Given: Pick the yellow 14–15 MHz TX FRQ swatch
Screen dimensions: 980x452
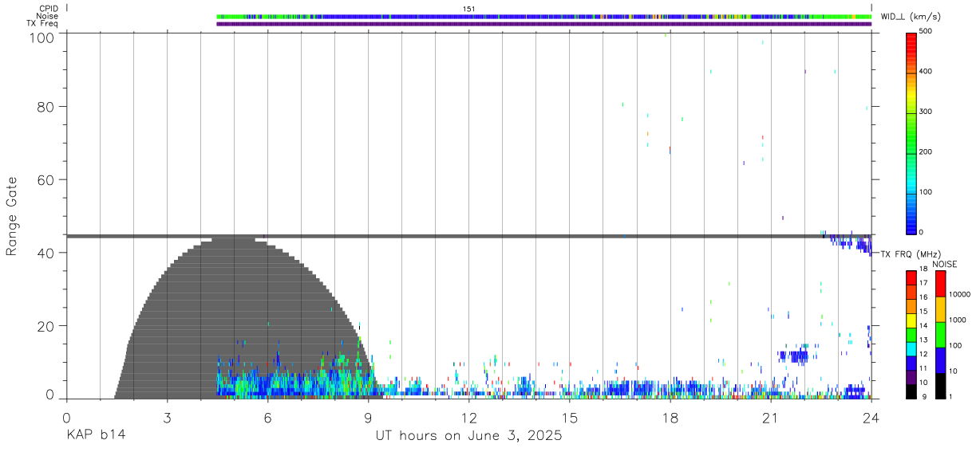Looking at the screenshot, I should click(911, 320).
